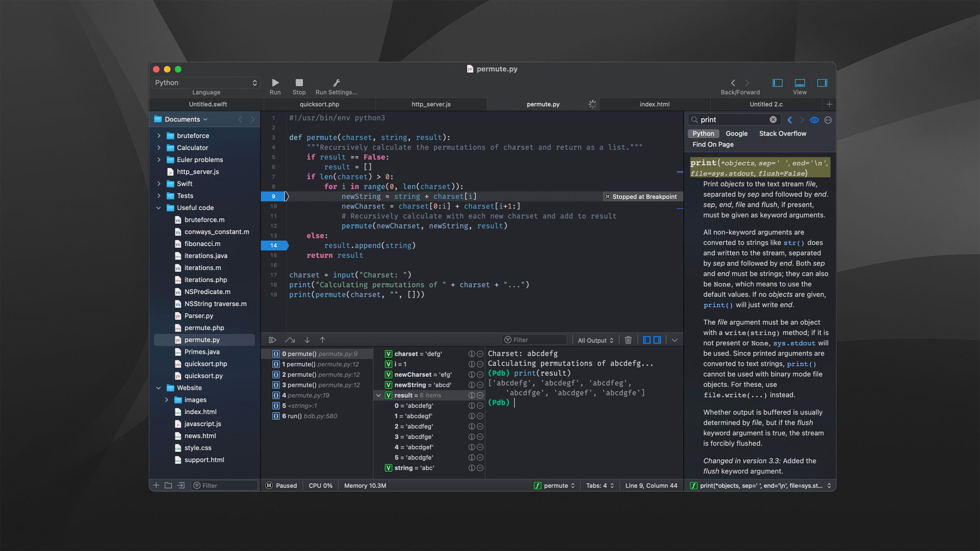Switch to the quicksort.php tab

(319, 104)
